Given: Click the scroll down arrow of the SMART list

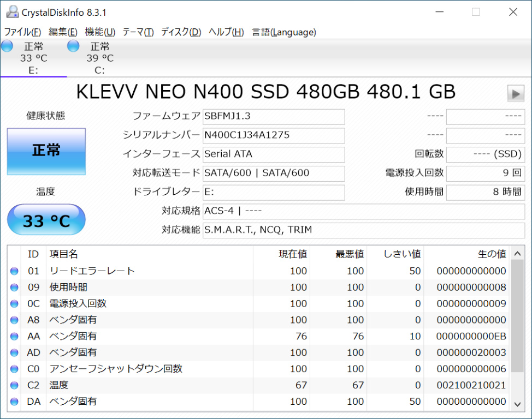Looking at the screenshot, I should 517,404.
